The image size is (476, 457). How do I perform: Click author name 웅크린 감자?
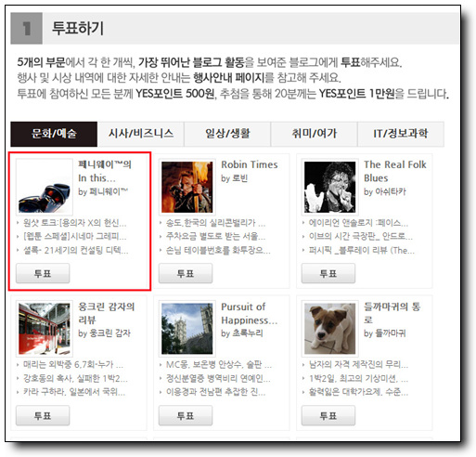[x=109, y=333]
